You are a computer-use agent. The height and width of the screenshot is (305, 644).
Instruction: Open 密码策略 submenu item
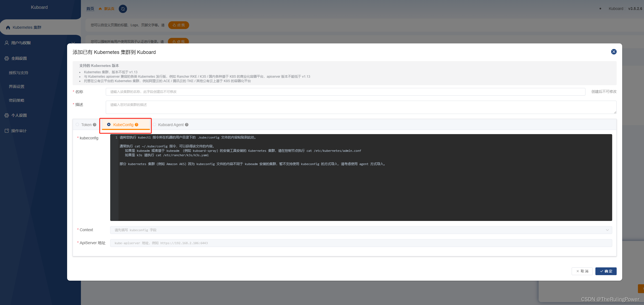click(17, 100)
